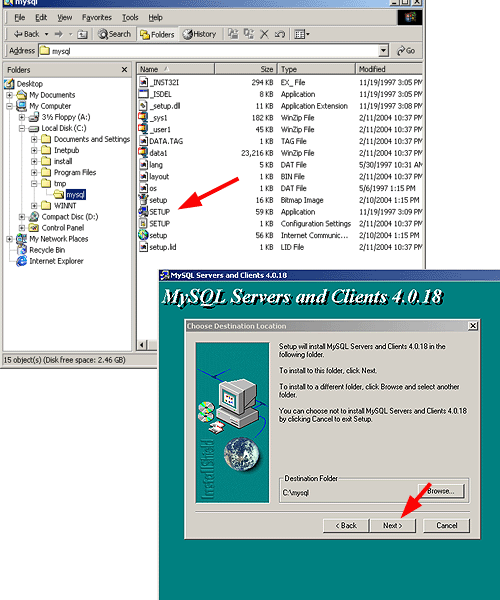
Task: Click the Copy To toolbar icon
Action: point(249,34)
